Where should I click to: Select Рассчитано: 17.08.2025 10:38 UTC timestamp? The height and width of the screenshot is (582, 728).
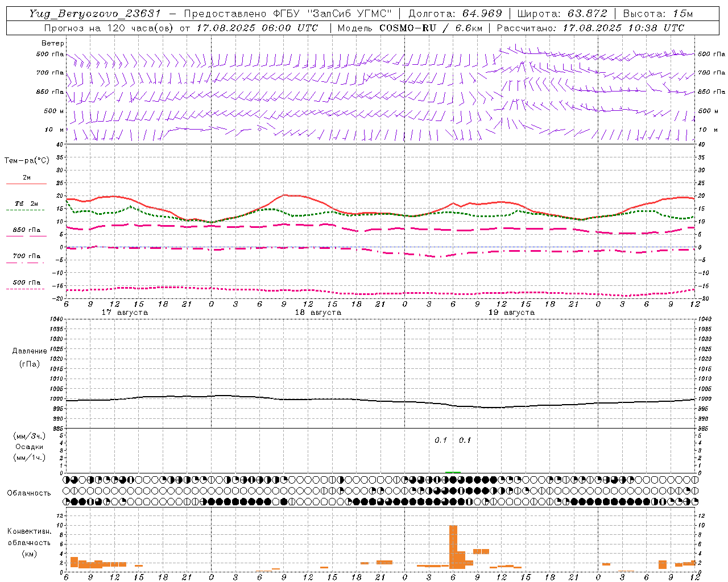tap(590, 28)
